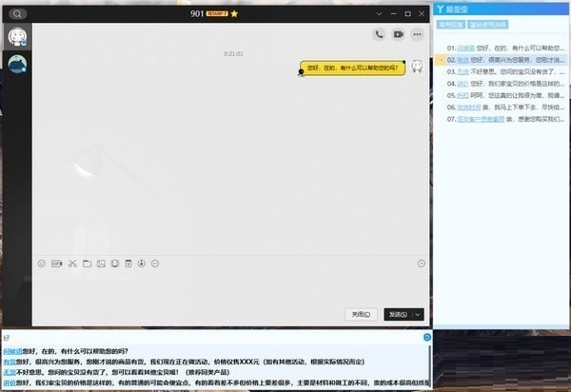Expand the send button dropdown arrow
Image resolution: width=571 pixels, height=392 pixels.
[417, 314]
